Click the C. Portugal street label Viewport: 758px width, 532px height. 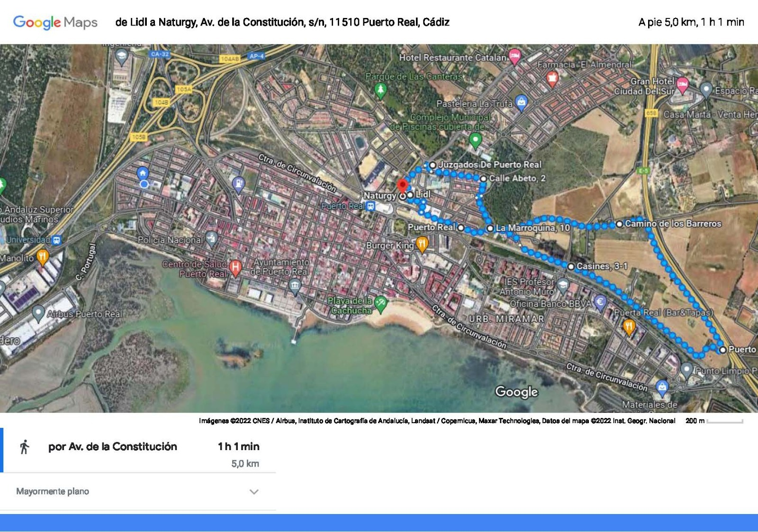pyautogui.click(x=87, y=262)
